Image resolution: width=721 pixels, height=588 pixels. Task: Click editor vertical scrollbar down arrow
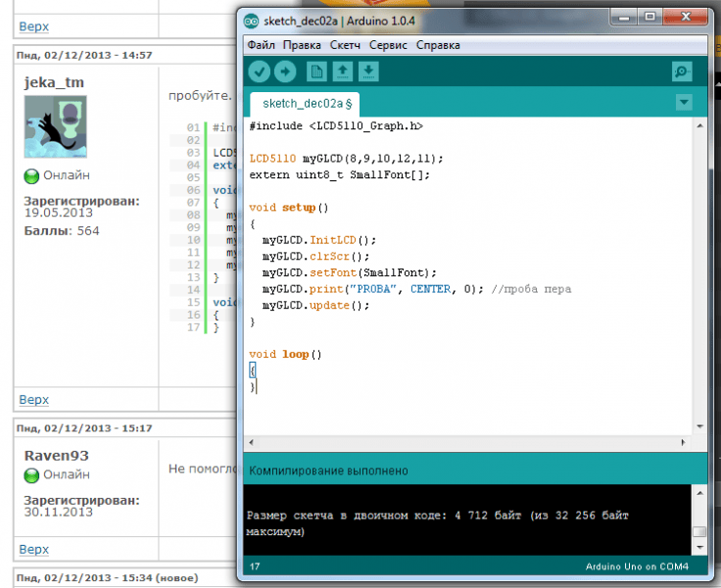click(x=699, y=426)
